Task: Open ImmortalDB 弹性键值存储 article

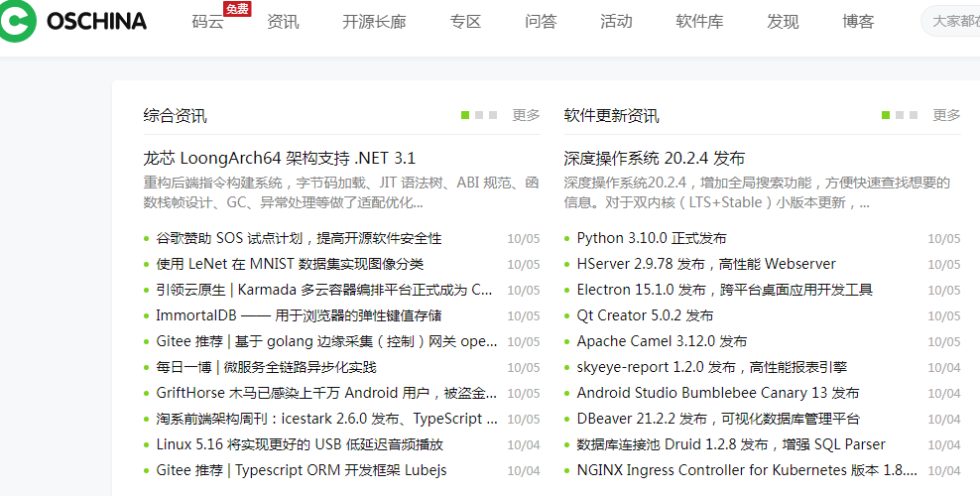Action: 299,315
